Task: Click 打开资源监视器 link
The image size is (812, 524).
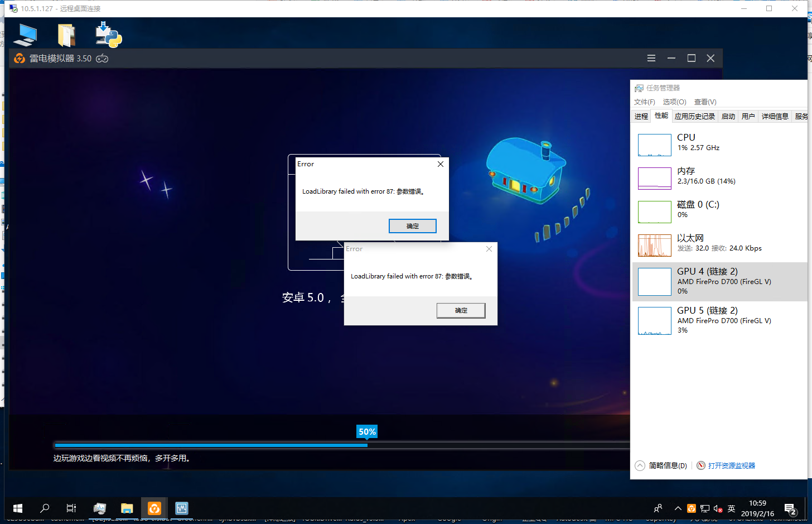Action: click(731, 465)
